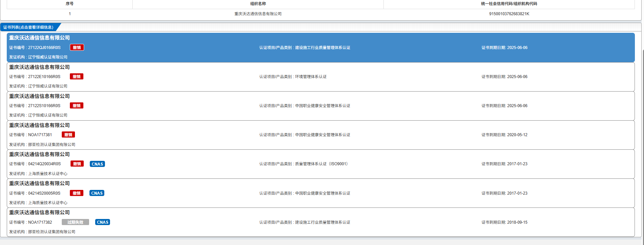Click expiry date for certificate 04214Q20034R0S
The height and width of the screenshot is (245, 644).
click(517, 164)
